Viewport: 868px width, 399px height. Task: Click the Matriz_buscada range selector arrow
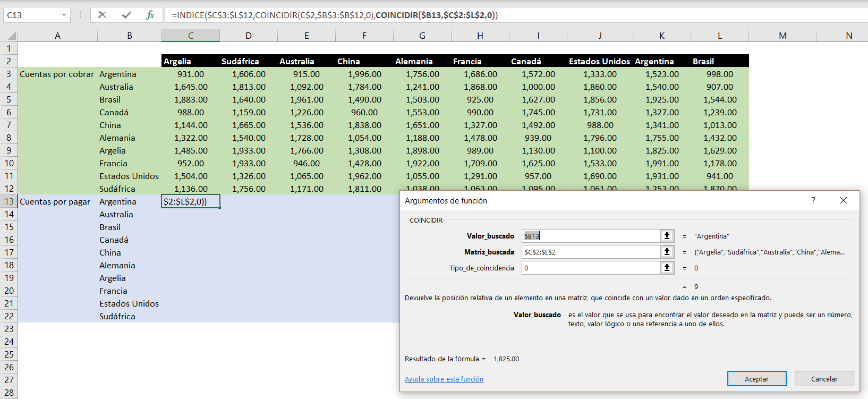click(667, 252)
